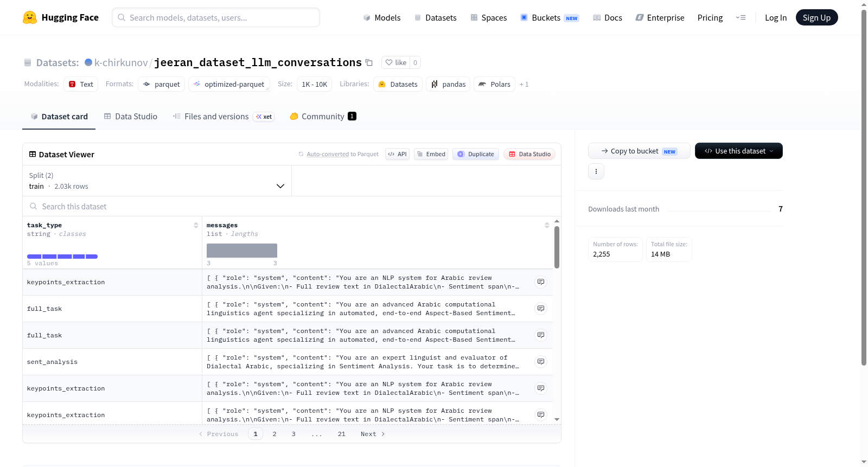
Task: Jump to page 21 of the viewer
Action: [341, 434]
